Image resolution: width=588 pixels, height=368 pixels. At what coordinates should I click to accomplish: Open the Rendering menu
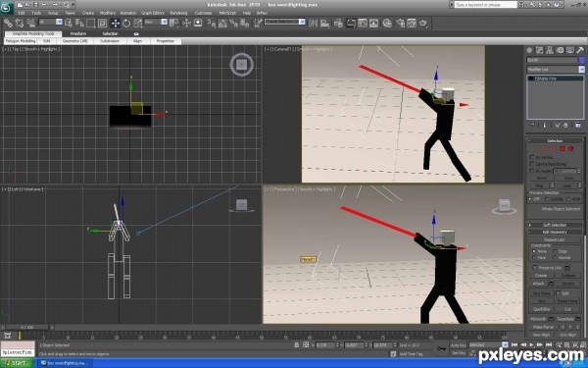tap(178, 13)
